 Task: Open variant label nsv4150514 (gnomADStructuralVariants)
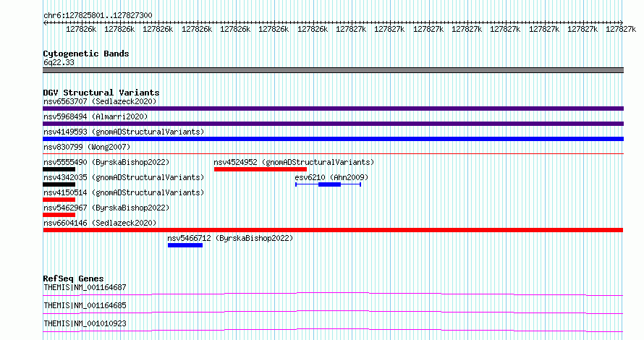[124, 192]
